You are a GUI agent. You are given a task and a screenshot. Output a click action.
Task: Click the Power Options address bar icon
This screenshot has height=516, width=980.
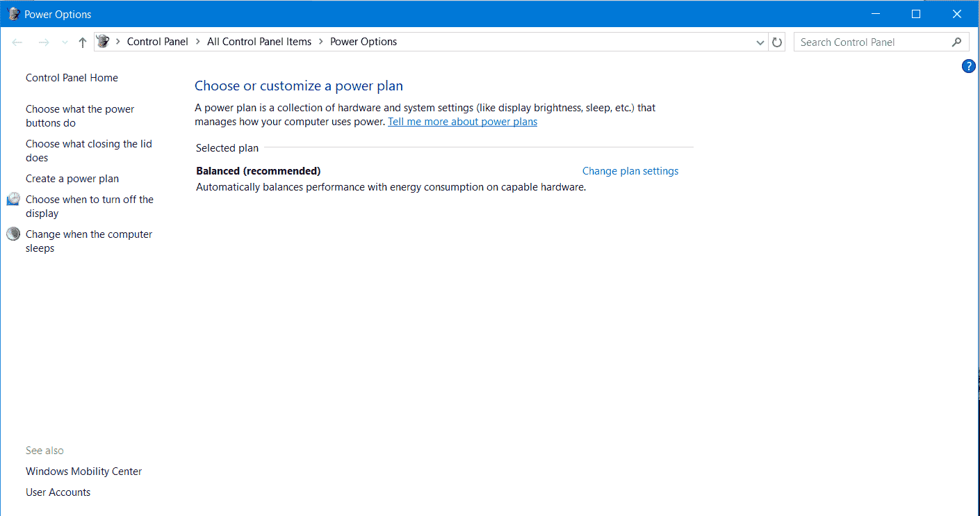pyautogui.click(x=103, y=42)
